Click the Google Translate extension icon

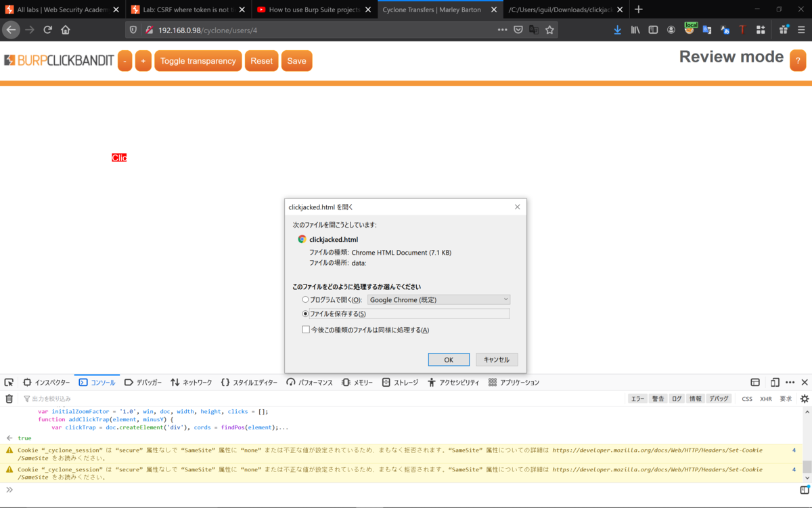pos(707,30)
